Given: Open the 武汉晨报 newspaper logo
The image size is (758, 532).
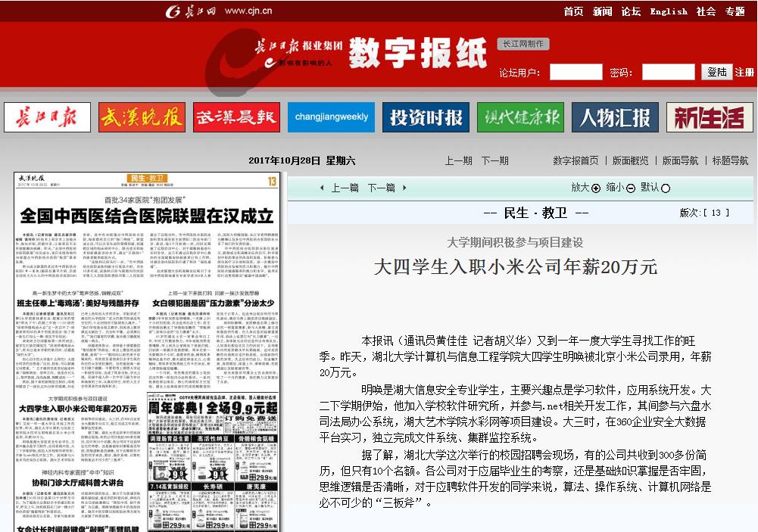Looking at the screenshot, I should [x=236, y=117].
